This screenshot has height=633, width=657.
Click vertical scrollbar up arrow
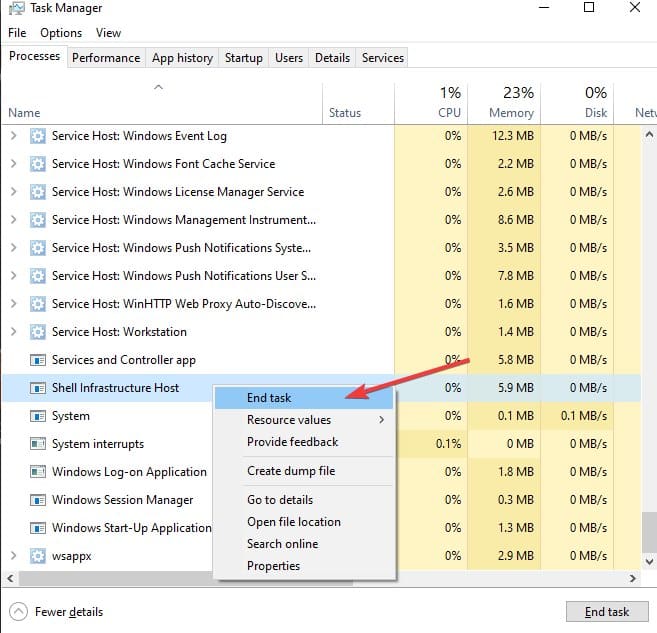pyautogui.click(x=649, y=135)
